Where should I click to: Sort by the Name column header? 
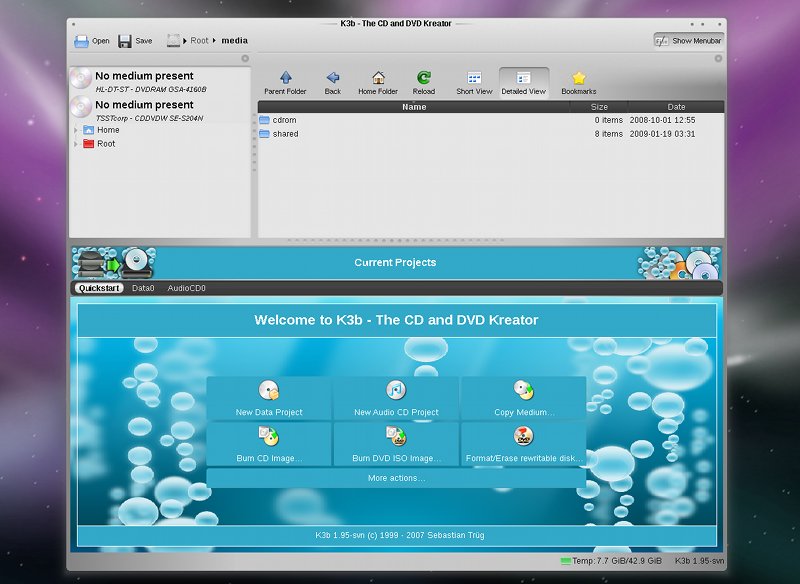click(414, 107)
